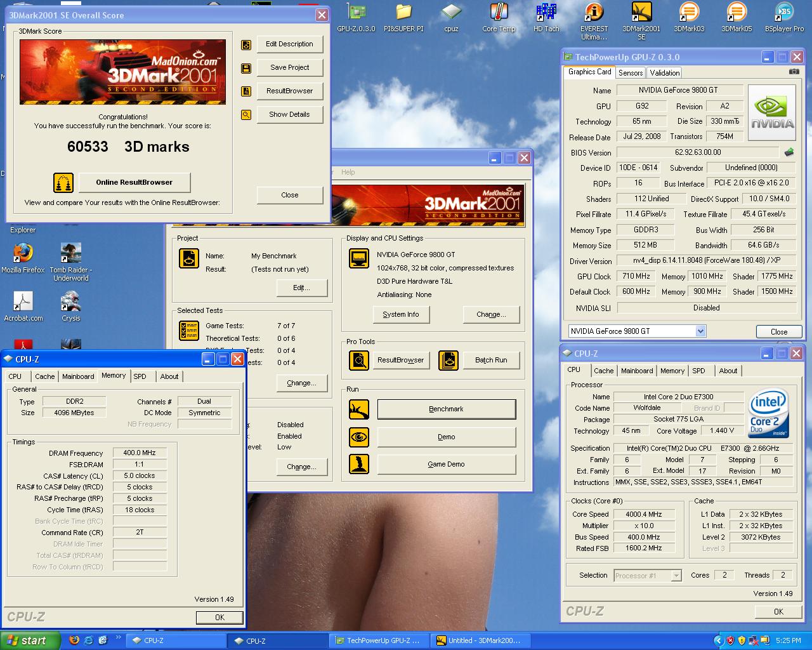Click Close button in GPU-Z
This screenshot has width=812, height=650.
779,332
